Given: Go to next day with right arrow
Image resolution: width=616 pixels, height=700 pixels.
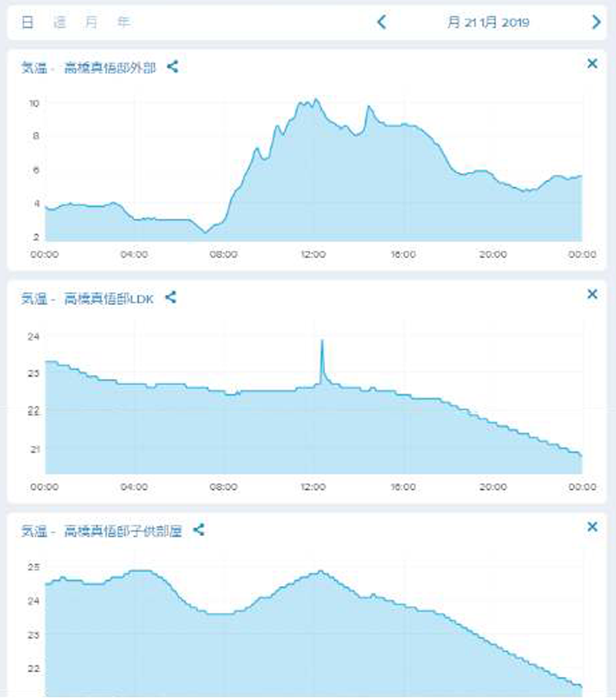Looking at the screenshot, I should pos(595,22).
